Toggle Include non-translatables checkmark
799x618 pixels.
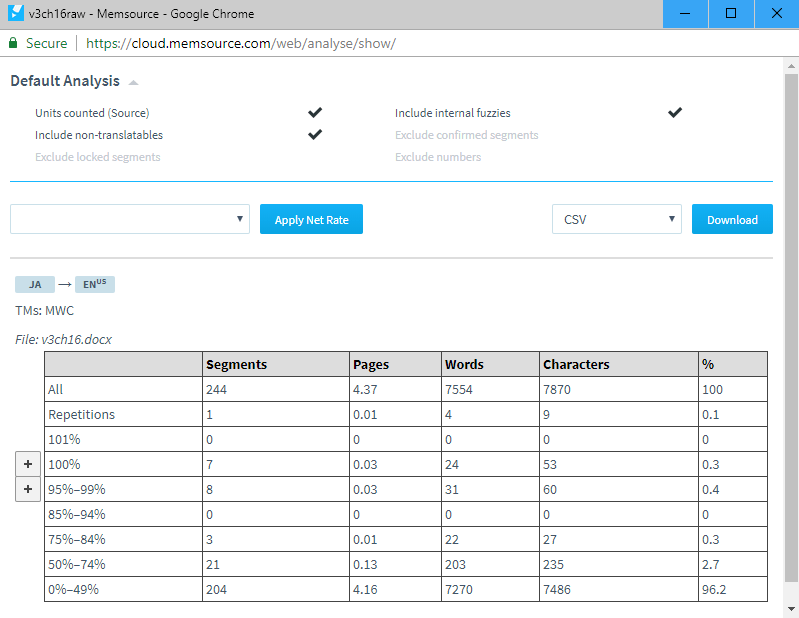pos(316,134)
